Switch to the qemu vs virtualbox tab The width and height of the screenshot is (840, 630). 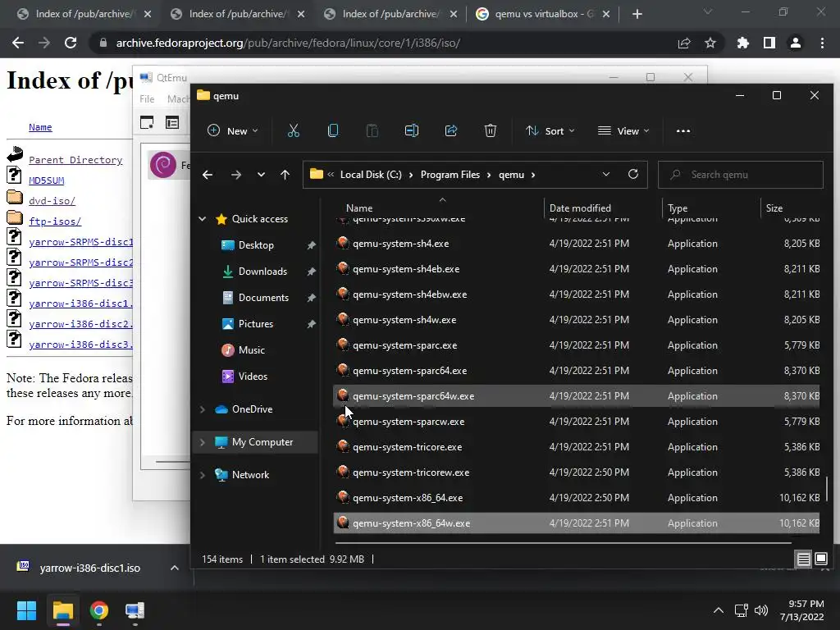(x=542, y=14)
